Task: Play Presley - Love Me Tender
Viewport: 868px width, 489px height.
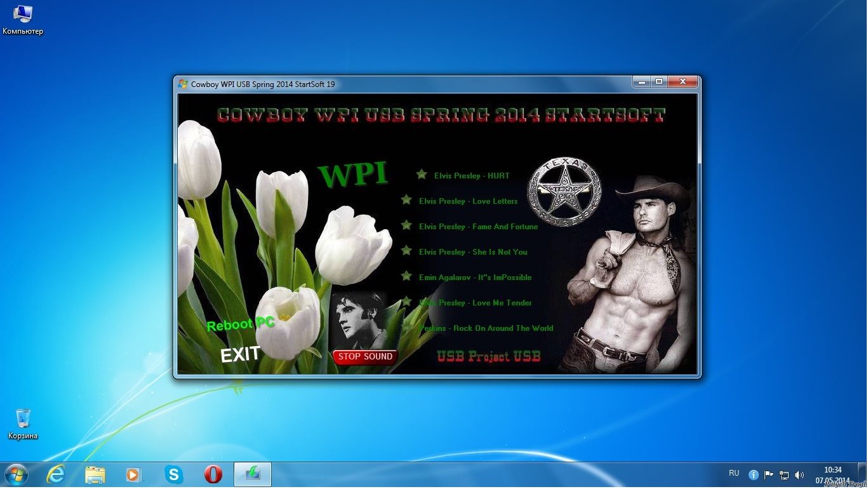Action: tap(476, 303)
